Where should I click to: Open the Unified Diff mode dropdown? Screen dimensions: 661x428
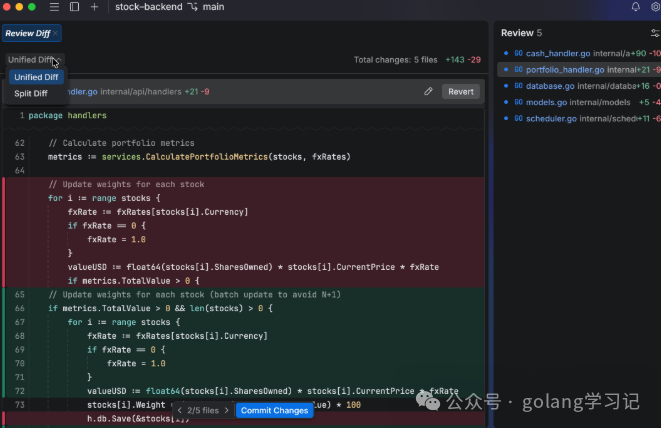pyautogui.click(x=35, y=59)
